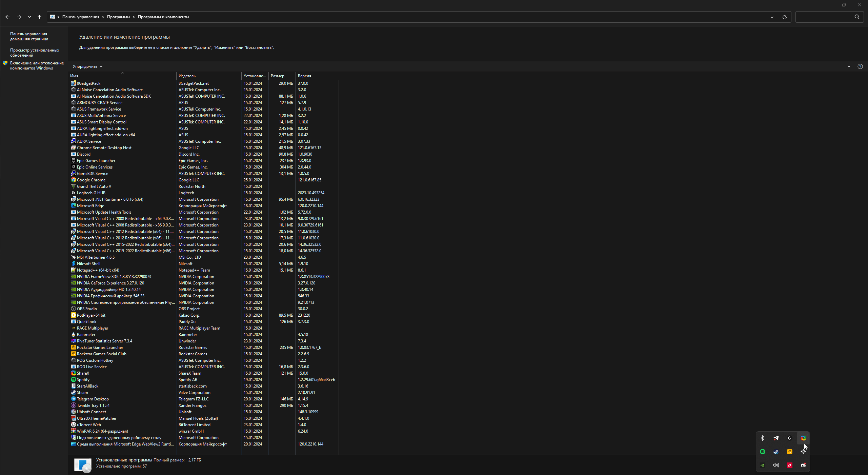Select the ARMOURY CRATE Service row
Image resolution: width=868 pixels, height=475 pixels.
204,103
